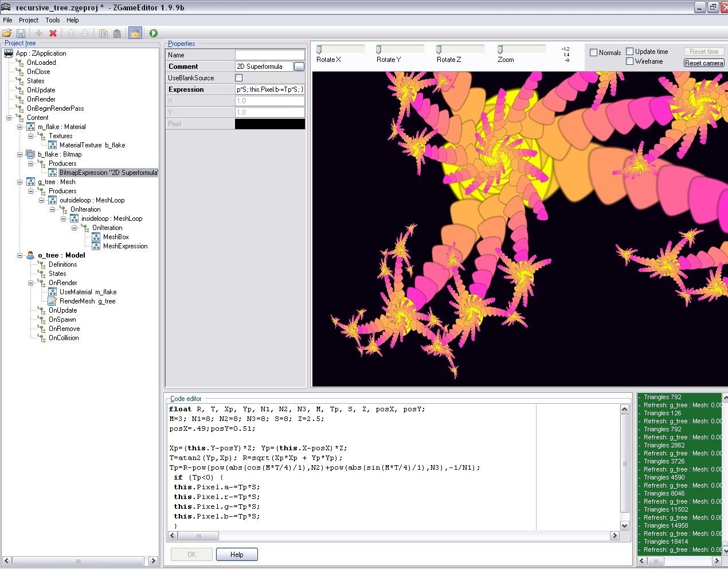Enable the Wireframe checkbox

click(630, 61)
